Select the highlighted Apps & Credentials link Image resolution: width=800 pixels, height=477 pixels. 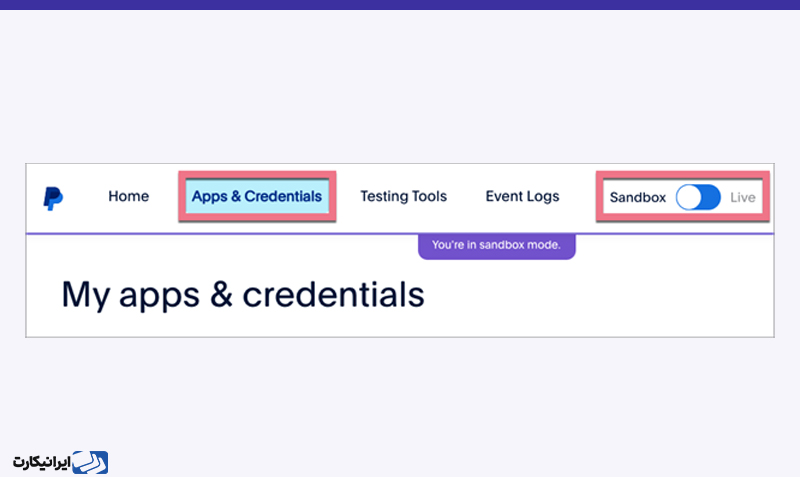[257, 196]
